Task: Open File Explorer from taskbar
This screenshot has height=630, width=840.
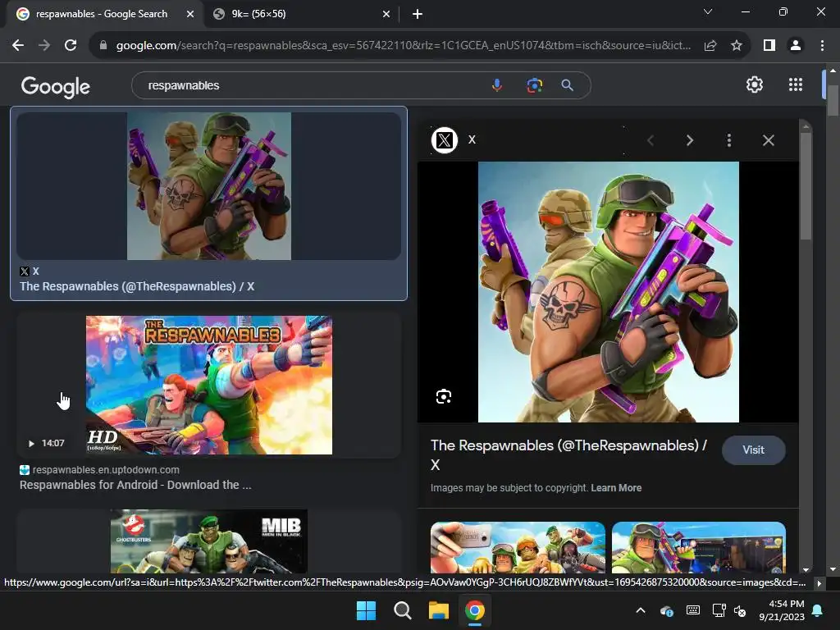Action: click(438, 610)
